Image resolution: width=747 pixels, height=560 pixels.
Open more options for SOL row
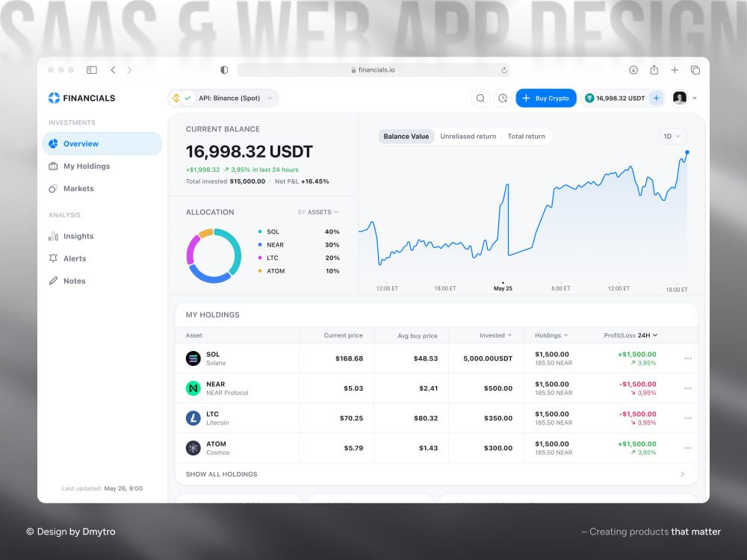coord(688,358)
